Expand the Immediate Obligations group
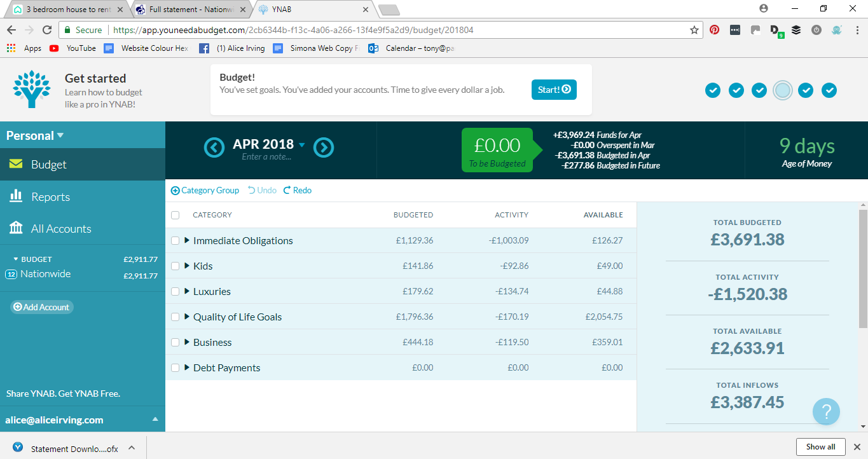The width and height of the screenshot is (868, 459). click(x=187, y=240)
